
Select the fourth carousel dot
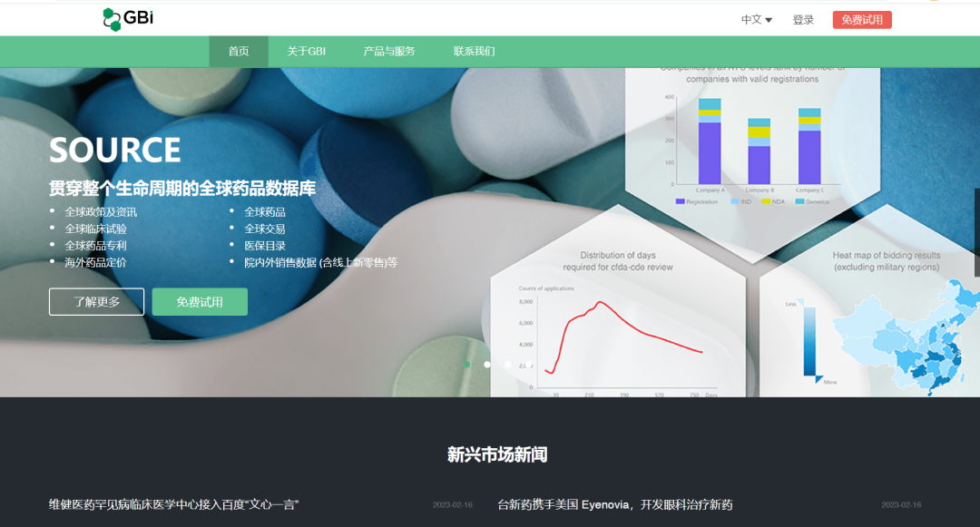click(x=528, y=364)
